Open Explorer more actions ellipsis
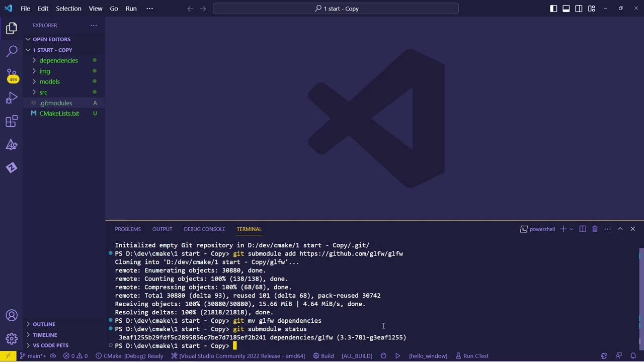Screen dimensions: 644x362 pyautogui.click(x=94, y=25)
